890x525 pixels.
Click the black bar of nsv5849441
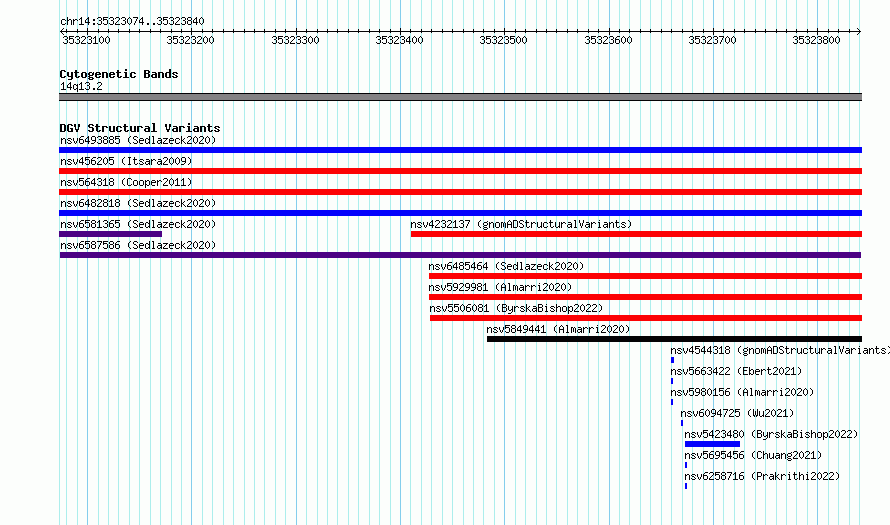[674, 339]
